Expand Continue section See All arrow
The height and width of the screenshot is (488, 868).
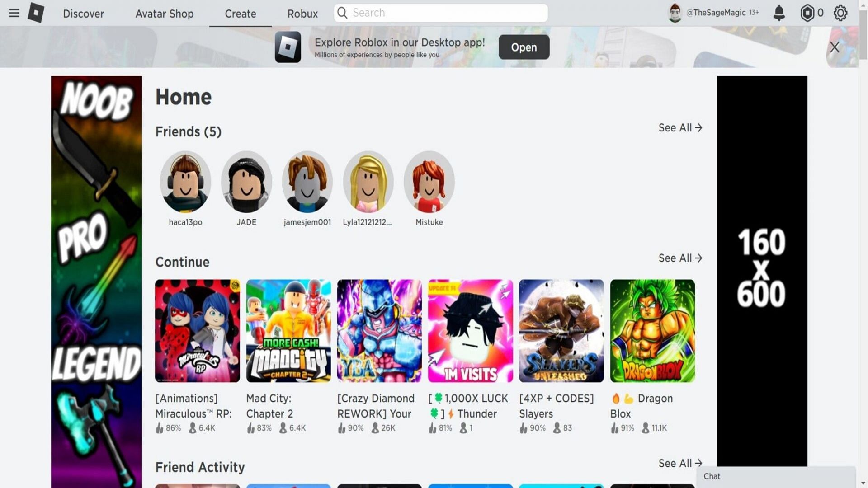699,258
